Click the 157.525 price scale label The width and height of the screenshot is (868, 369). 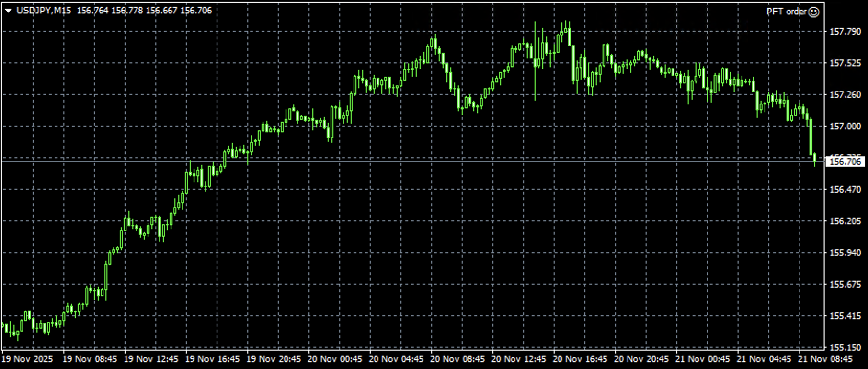845,63
